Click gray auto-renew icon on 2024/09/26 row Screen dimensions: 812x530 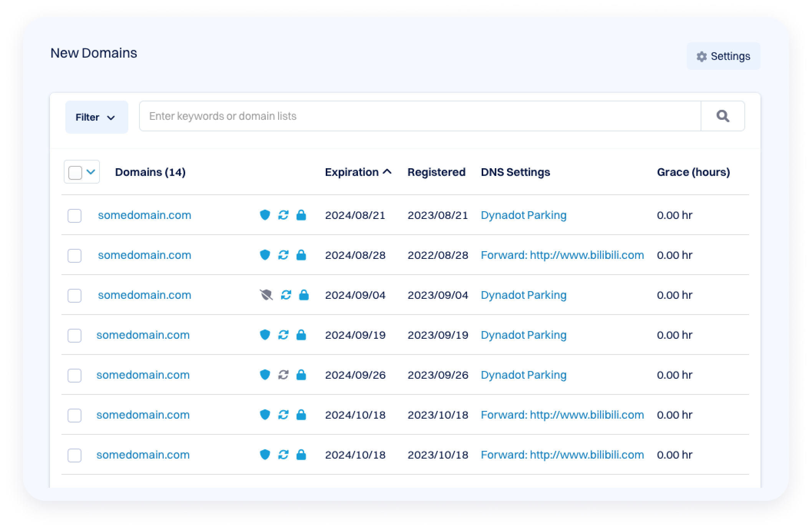[283, 375]
